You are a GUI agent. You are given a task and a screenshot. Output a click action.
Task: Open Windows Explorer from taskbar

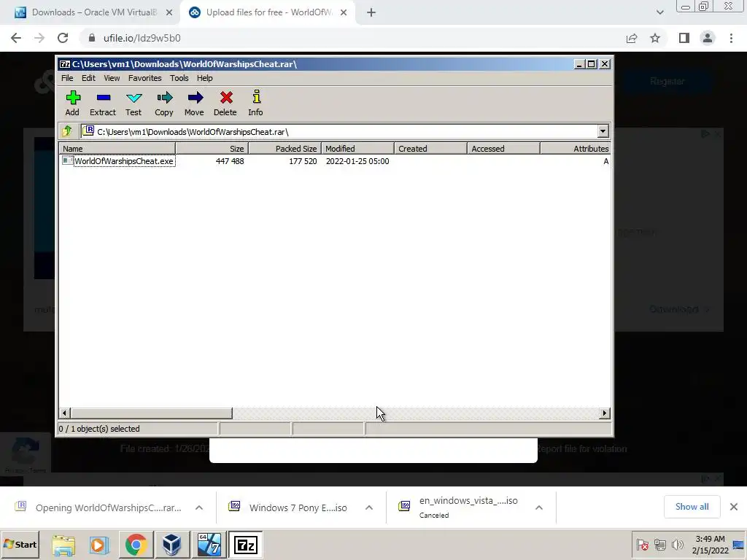click(63, 545)
